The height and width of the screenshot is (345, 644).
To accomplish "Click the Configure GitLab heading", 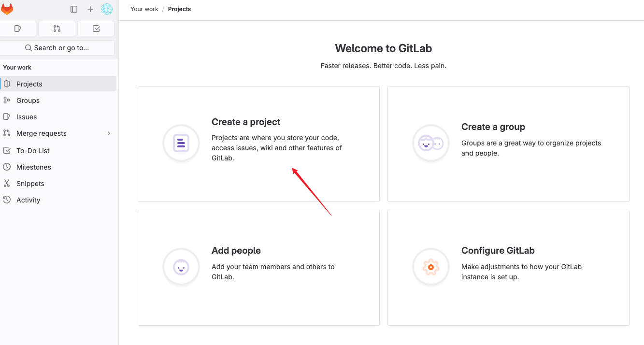I will [x=498, y=251].
